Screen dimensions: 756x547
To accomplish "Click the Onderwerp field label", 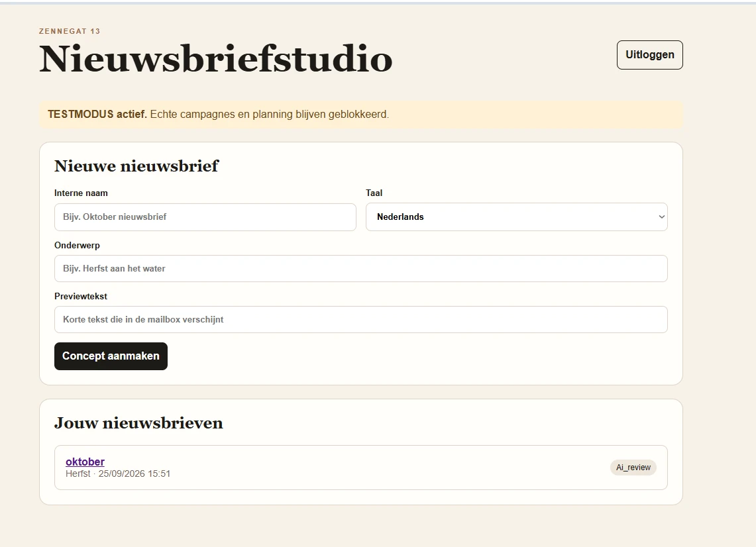I will tap(77, 245).
